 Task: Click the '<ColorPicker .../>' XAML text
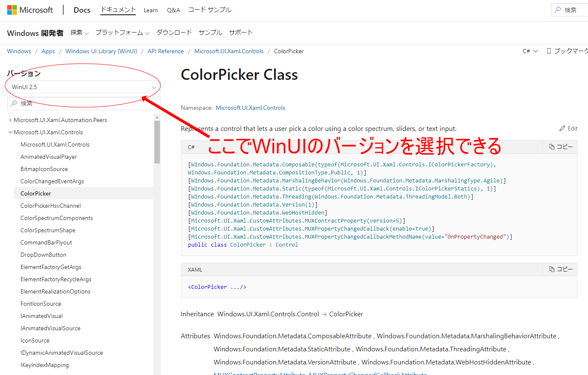tap(217, 287)
